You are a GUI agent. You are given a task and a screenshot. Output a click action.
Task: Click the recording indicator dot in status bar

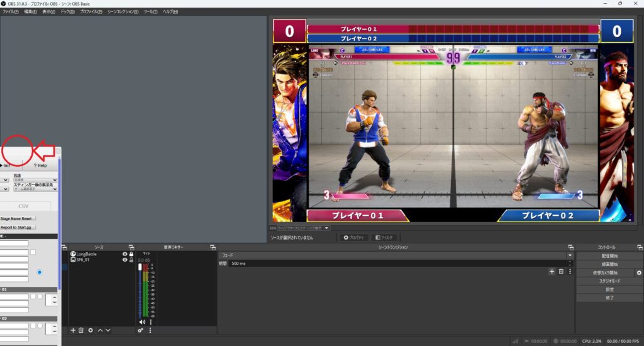(556, 341)
